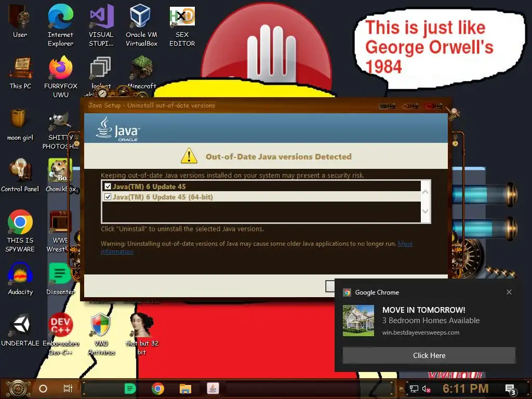Click the 'Out-of-Date Java versions Detected' heading
Image resolution: width=532 pixels, height=399 pixels.
tap(278, 156)
